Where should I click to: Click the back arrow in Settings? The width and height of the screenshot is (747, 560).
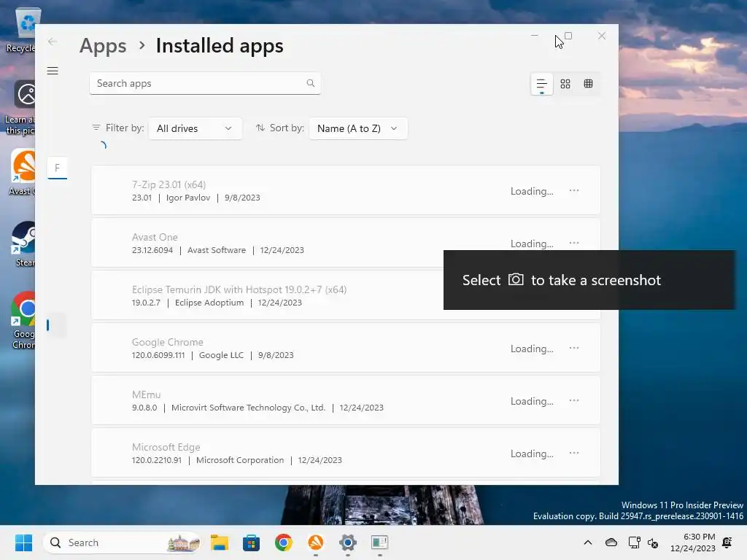[x=53, y=42]
